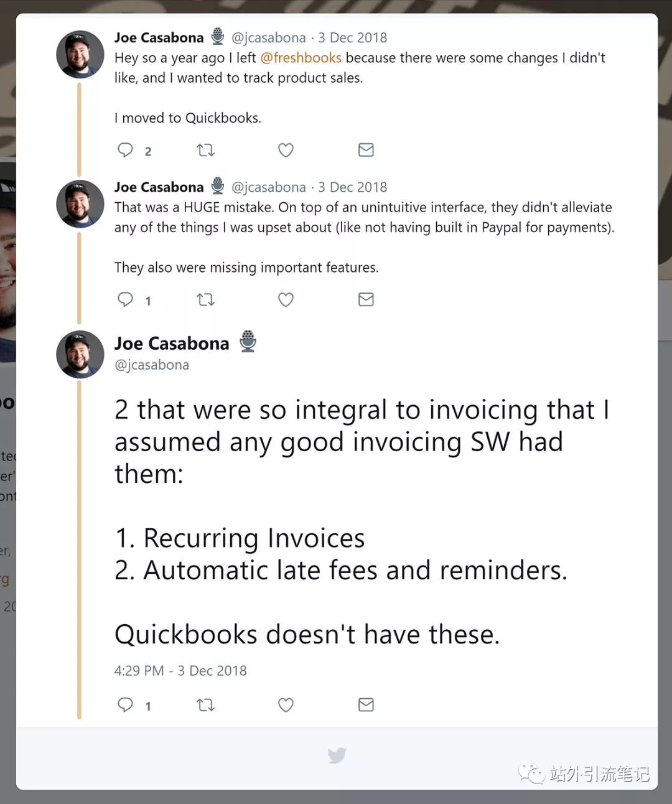Reply to the main 'Recurring Invoices' tweet
Screen dimensions: 672x804
click(126, 704)
